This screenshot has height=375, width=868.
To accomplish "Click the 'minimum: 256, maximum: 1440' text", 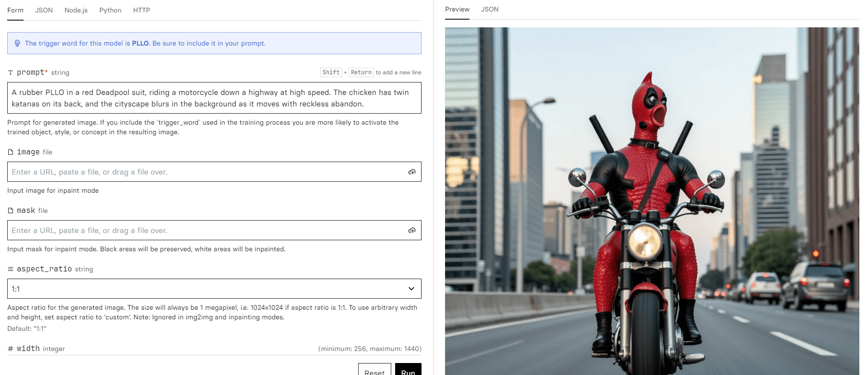I will (370, 349).
